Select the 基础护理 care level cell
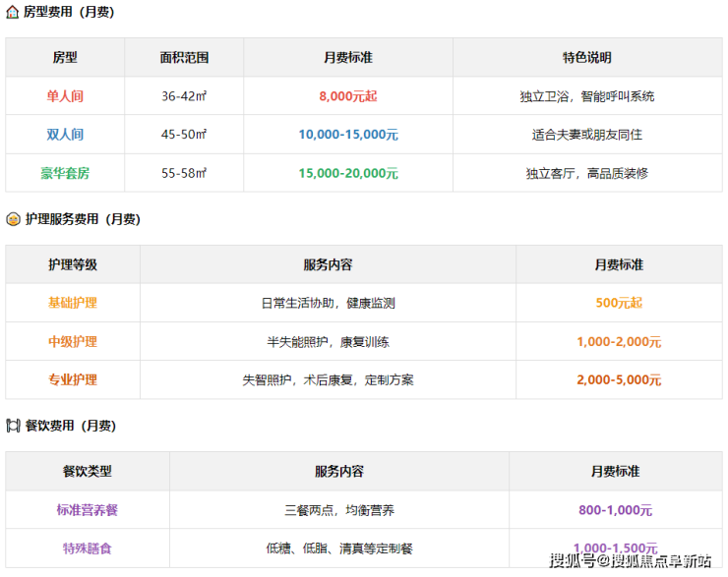The image size is (728, 577). coord(73,304)
